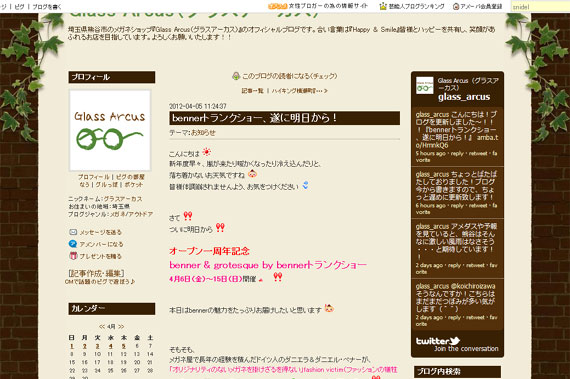The width and height of the screenshot is (570, 379).
Task: Click the glass_arcus Twitter avatar image
Action: pyautogui.click(x=425, y=85)
